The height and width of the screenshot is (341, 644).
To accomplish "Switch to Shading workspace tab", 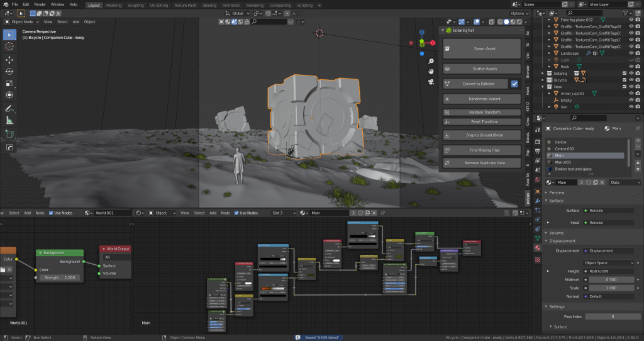I will (209, 5).
